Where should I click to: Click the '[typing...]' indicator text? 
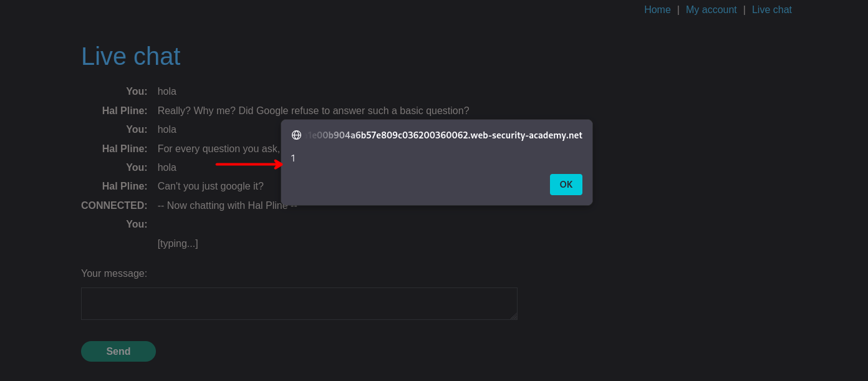[x=178, y=243]
